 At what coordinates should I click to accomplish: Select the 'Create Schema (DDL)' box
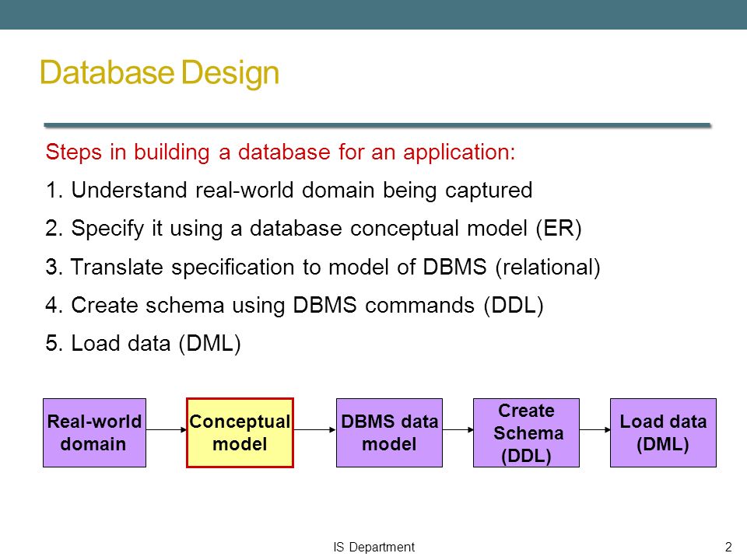click(x=526, y=433)
